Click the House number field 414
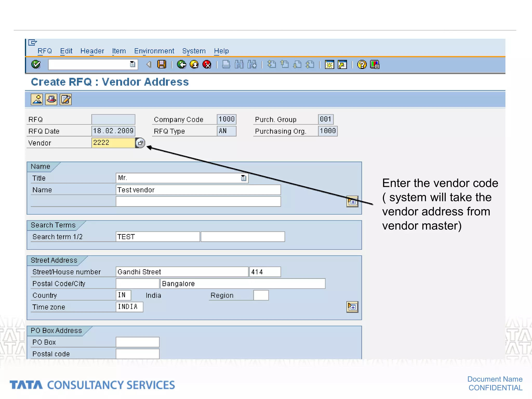 pos(265,272)
